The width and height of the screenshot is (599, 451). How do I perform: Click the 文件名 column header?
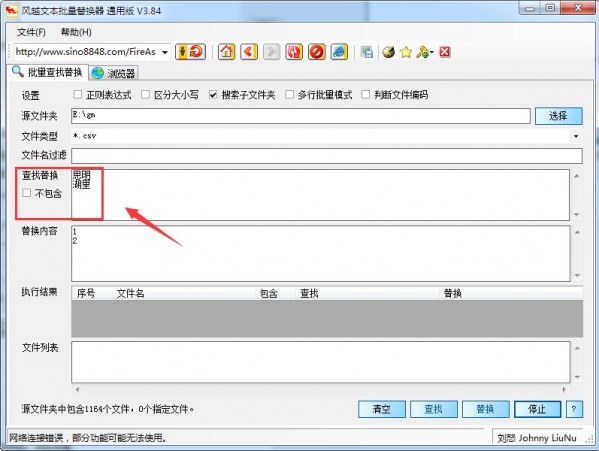click(x=183, y=293)
